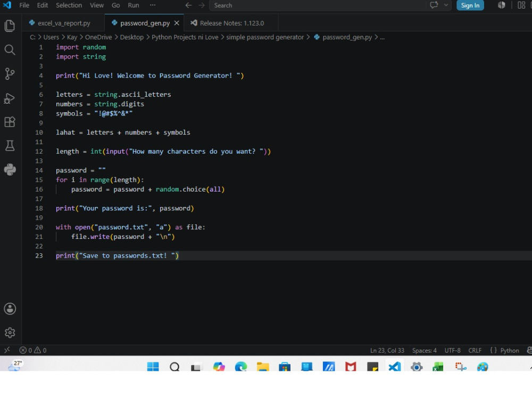Open the chat icon in the title bar
532x399 pixels.
click(434, 5)
